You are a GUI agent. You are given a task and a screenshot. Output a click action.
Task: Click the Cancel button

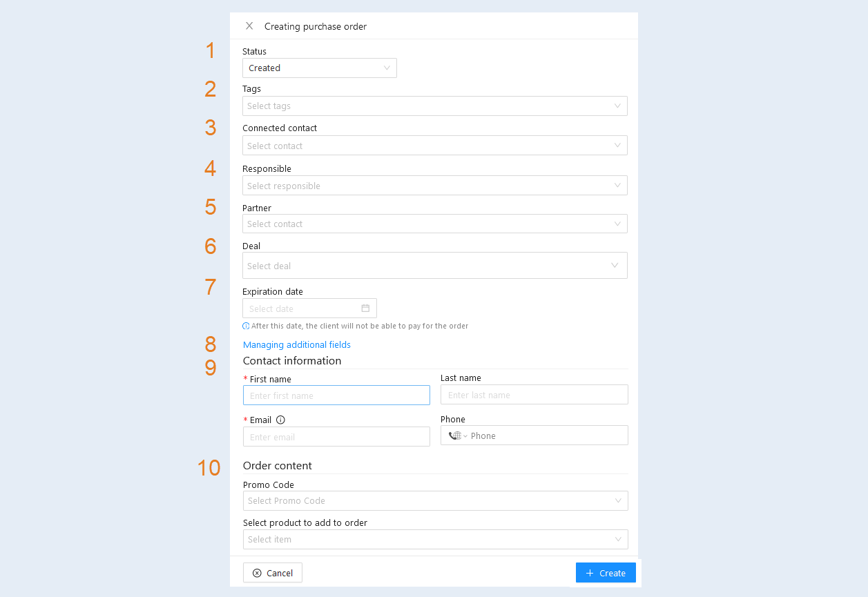(x=273, y=573)
